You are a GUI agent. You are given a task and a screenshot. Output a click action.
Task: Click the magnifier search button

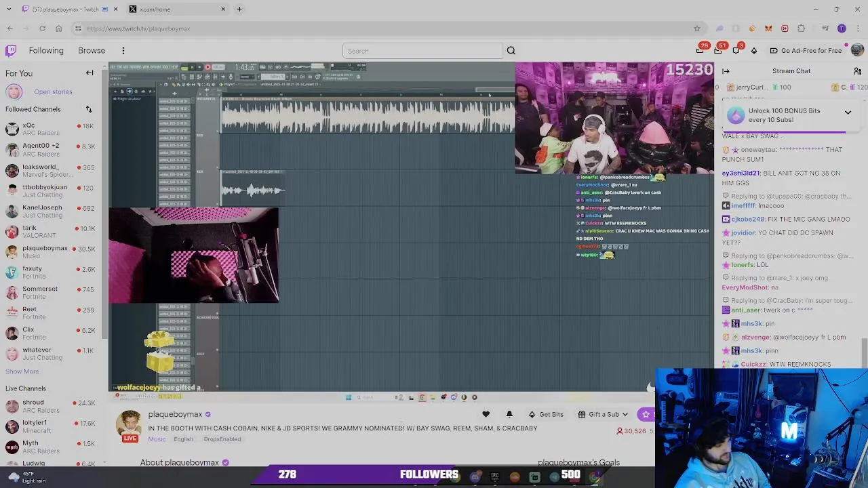tap(511, 51)
